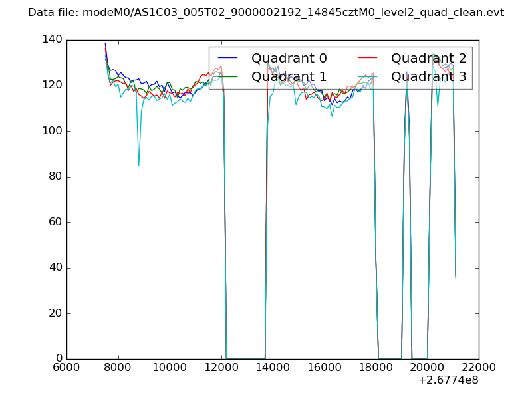The width and height of the screenshot is (532, 399).
Task: Click the cyan dip bottom near 85
Action: (x=138, y=165)
